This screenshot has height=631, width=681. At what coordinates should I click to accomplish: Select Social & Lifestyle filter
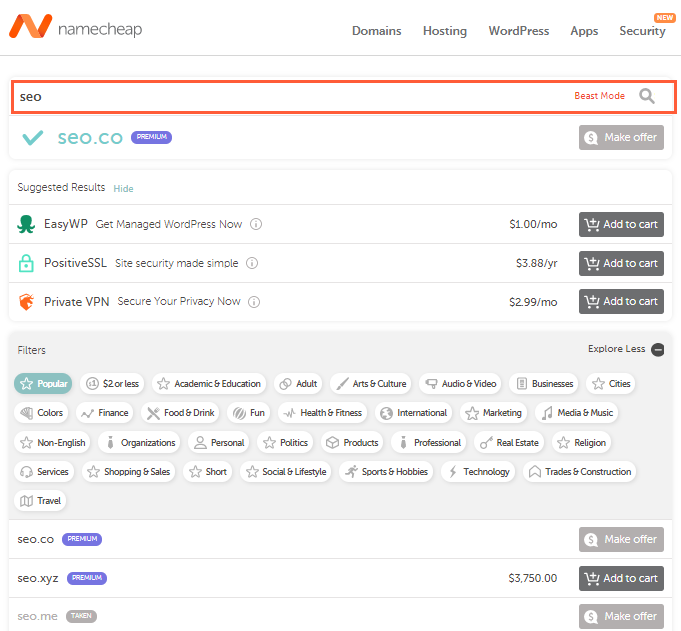pyautogui.click(x=286, y=472)
